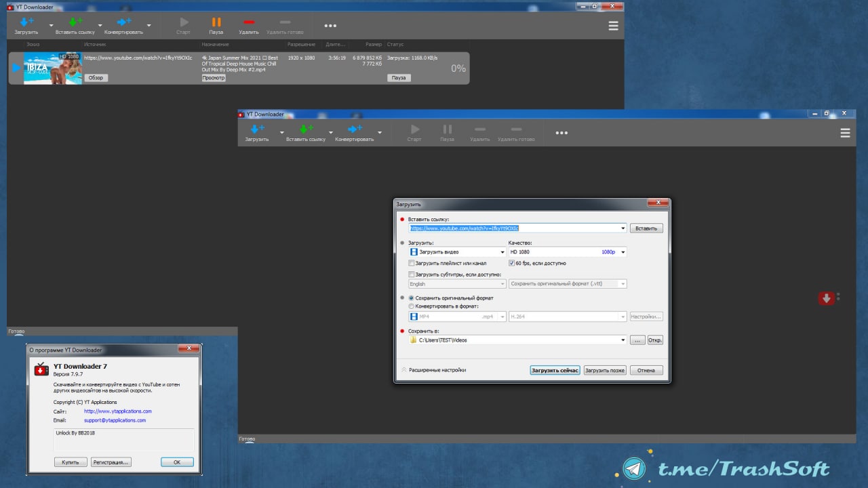868x488 pixels.
Task: Click the blue Загрузить icon in the front window toolbar
Action: pyautogui.click(x=257, y=129)
